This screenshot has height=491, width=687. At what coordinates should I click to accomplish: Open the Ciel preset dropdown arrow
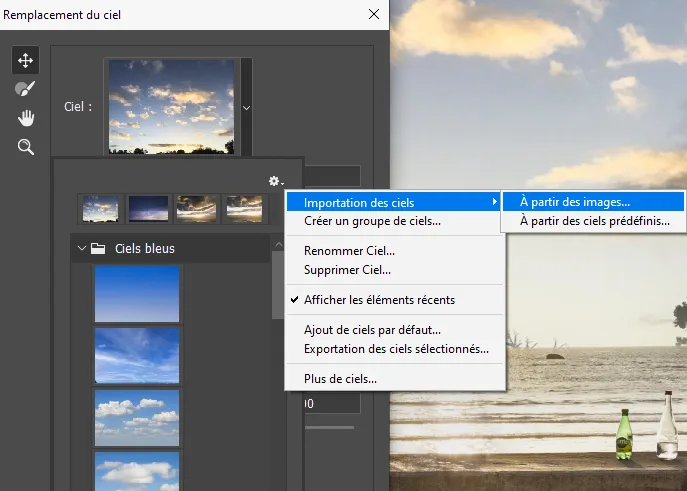(x=246, y=106)
